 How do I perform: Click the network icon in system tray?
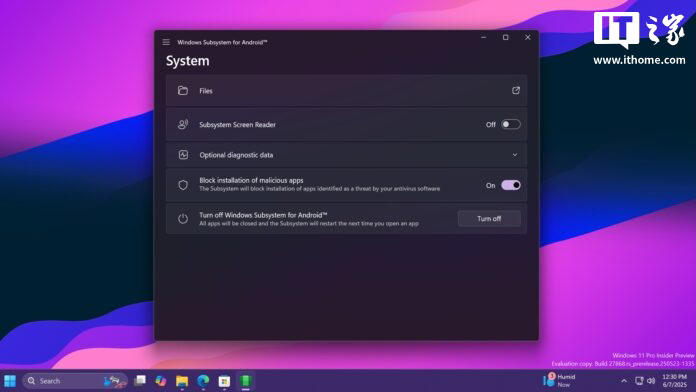click(x=639, y=381)
